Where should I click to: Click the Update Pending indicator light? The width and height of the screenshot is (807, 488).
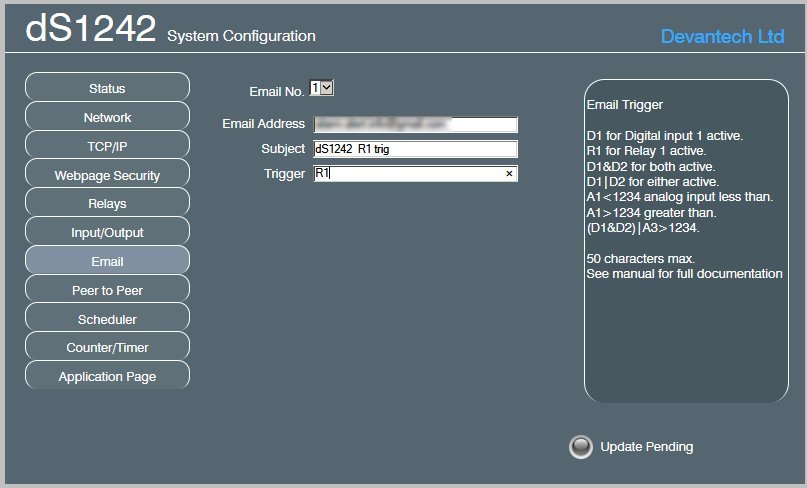(581, 446)
